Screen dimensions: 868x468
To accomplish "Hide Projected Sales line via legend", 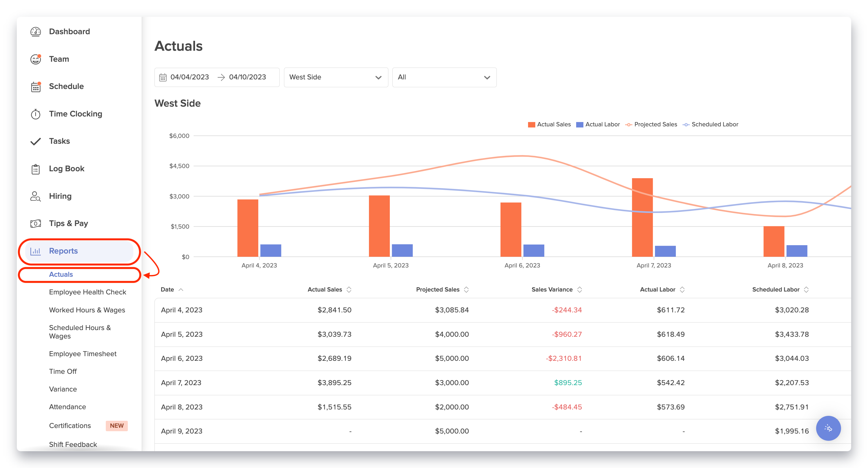I will click(x=651, y=124).
